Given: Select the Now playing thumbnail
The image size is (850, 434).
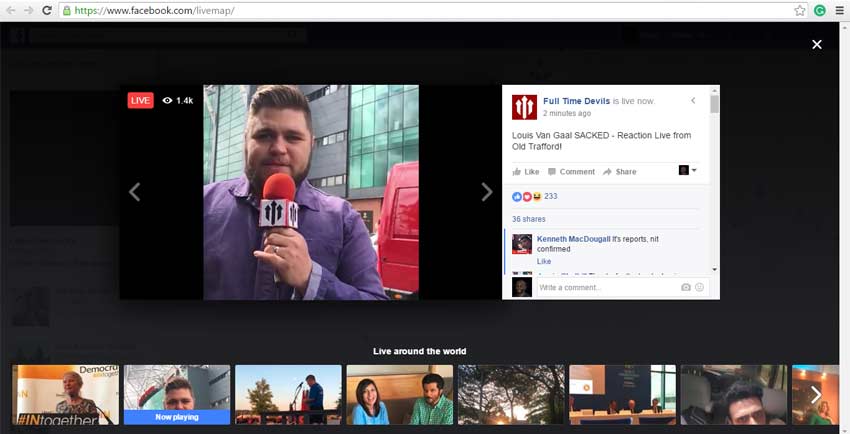Looking at the screenshot, I should pyautogui.click(x=177, y=394).
